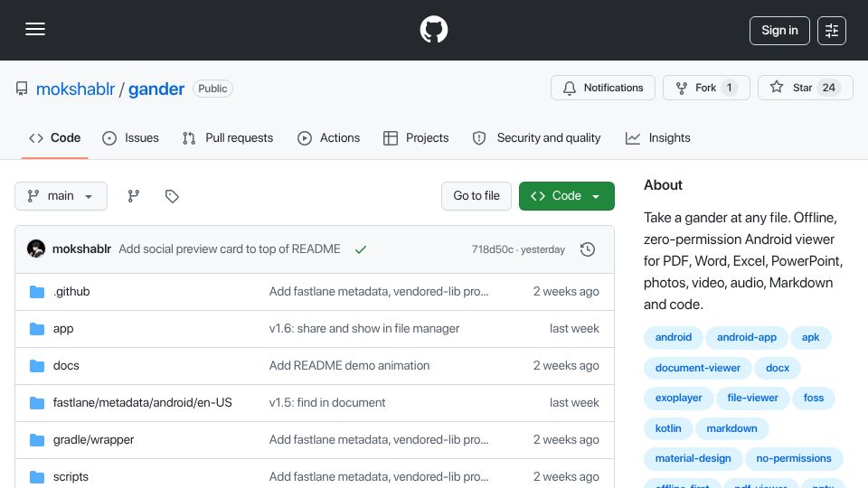Click the Go to file button
Viewport: 868px width, 488px height.
tap(476, 196)
